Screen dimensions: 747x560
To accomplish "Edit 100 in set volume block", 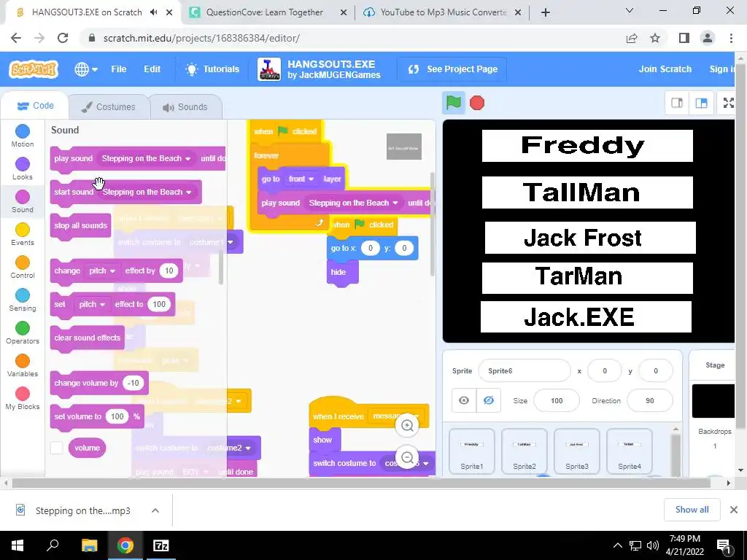I will click(x=117, y=416).
